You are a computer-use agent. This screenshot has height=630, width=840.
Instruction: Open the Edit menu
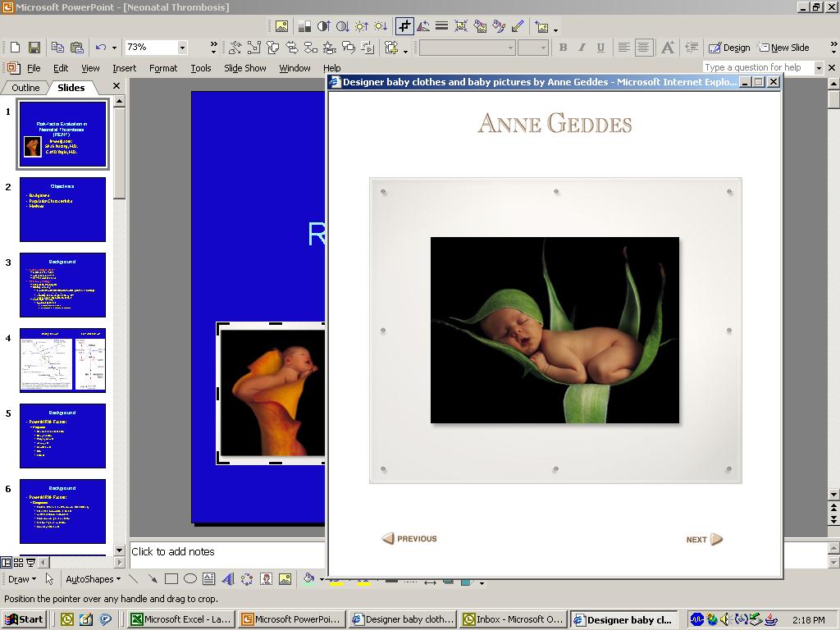coord(61,68)
